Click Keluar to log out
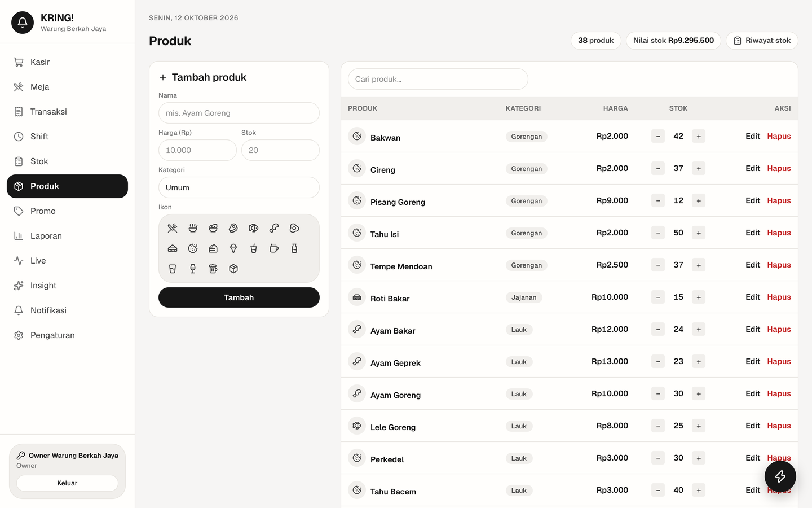This screenshot has width=812, height=508. point(67,483)
